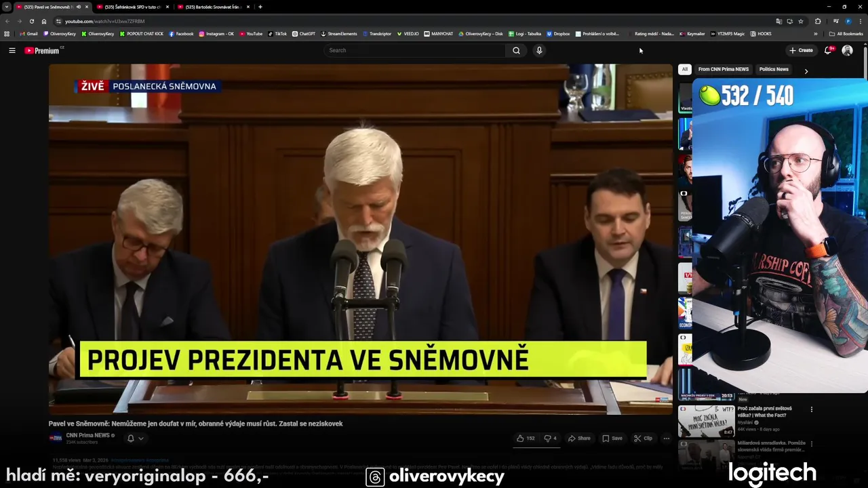The height and width of the screenshot is (488, 868).
Task: Open 'Miliardová smradlavka' video title
Action: [771, 446]
